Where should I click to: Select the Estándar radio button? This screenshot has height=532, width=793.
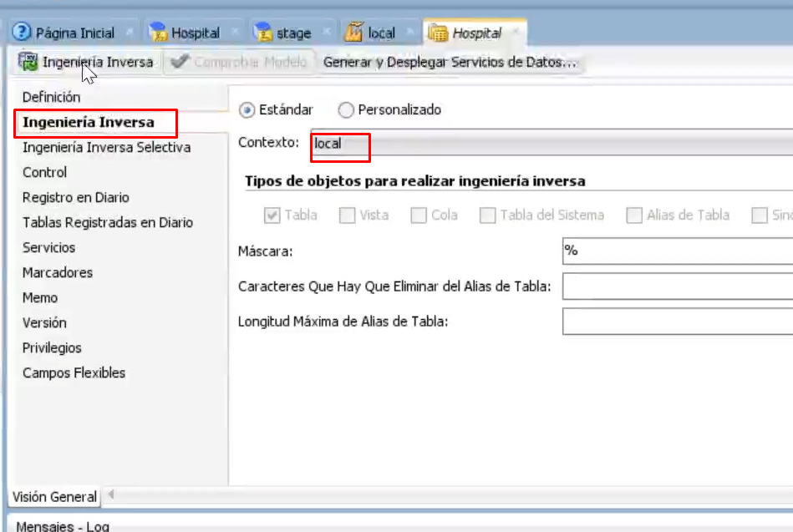coord(247,109)
